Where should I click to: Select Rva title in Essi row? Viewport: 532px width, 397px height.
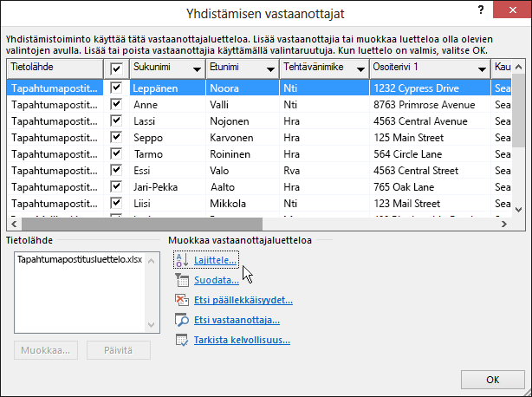tap(324, 171)
